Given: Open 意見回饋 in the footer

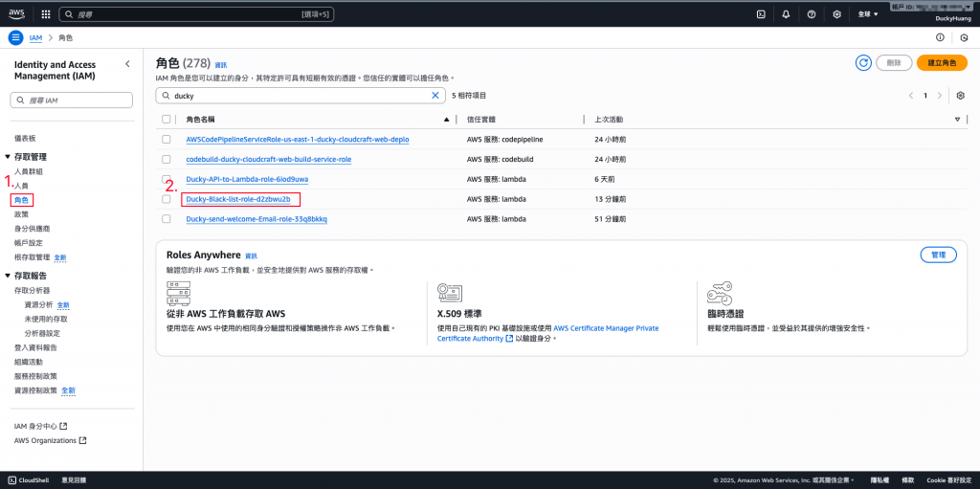Looking at the screenshot, I should click(x=74, y=480).
